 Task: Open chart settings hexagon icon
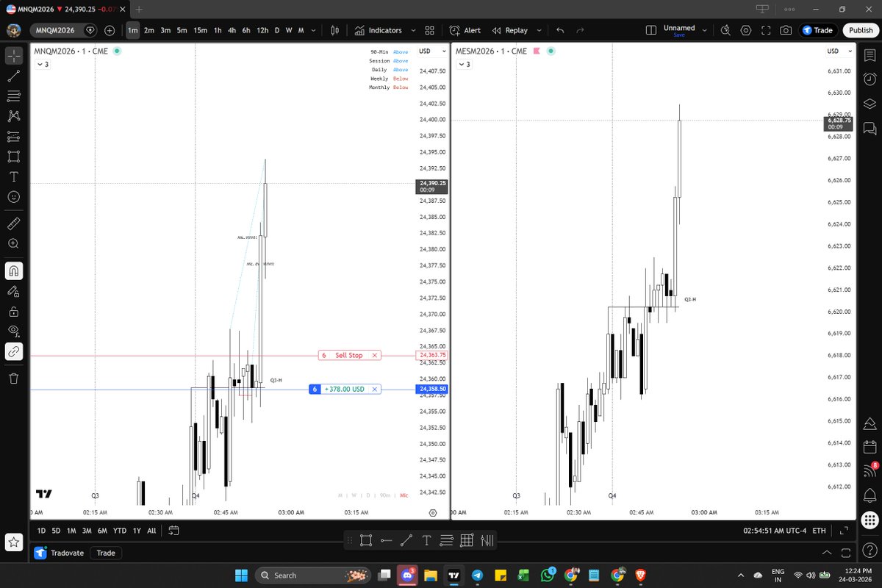[746, 30]
